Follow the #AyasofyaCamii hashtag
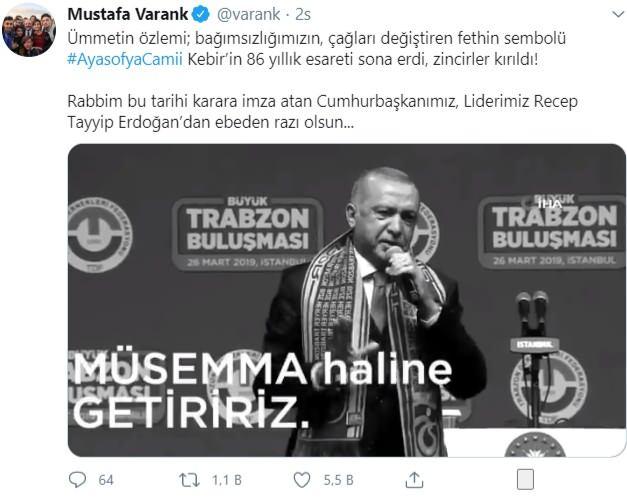 pyautogui.click(x=125, y=59)
